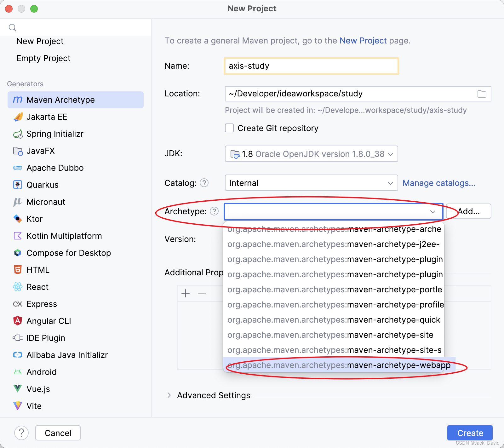Click the Android robot icon
The width and height of the screenshot is (504, 448).
pos(18,372)
